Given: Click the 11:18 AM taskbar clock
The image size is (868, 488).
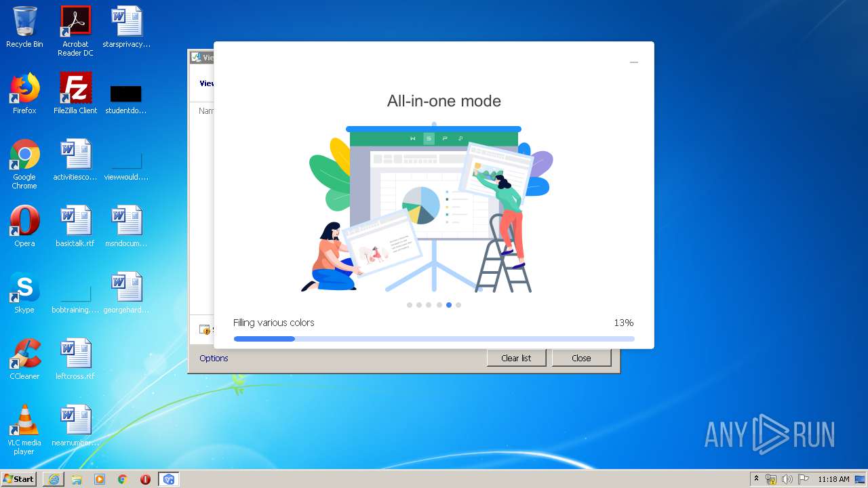Looking at the screenshot, I should point(833,479).
